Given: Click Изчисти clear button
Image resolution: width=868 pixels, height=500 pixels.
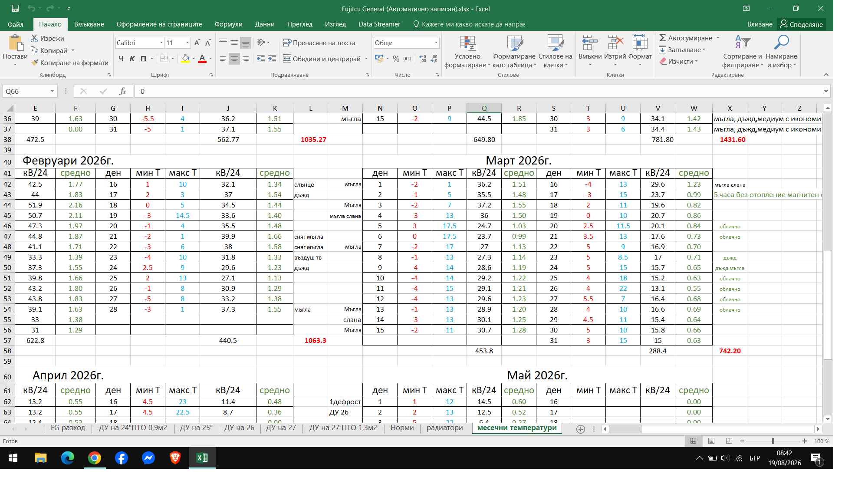Looking at the screenshot, I should tap(678, 61).
